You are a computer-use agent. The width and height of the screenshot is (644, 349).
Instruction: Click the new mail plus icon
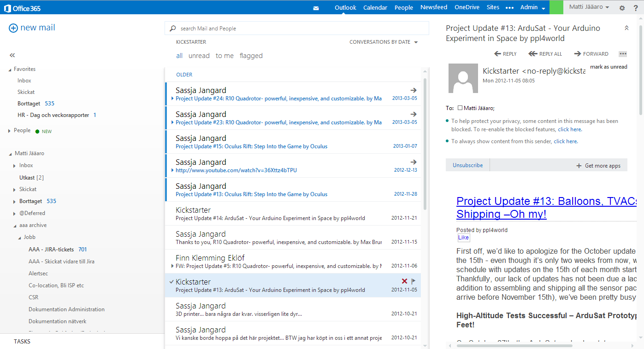13,28
